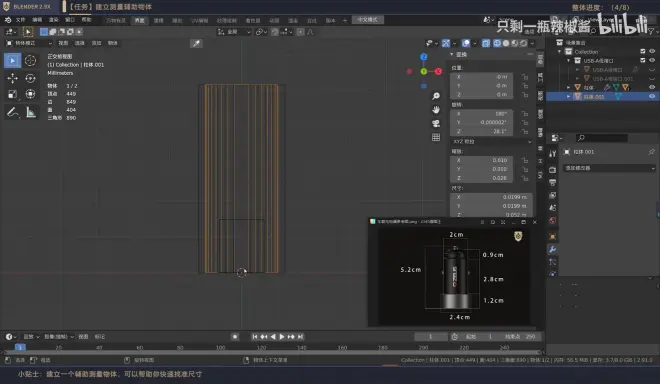Select the Transform tool

[x=30, y=94]
